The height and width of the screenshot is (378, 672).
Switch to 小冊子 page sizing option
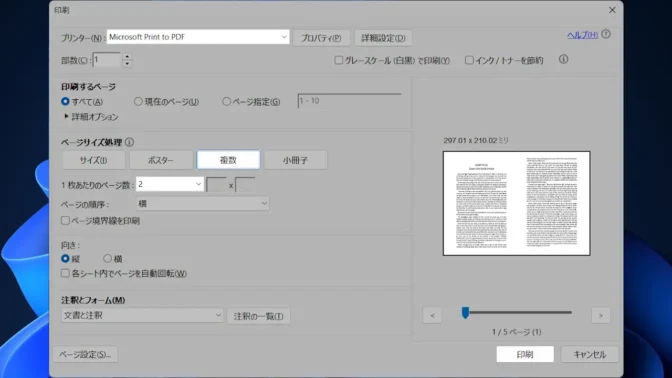tap(295, 160)
